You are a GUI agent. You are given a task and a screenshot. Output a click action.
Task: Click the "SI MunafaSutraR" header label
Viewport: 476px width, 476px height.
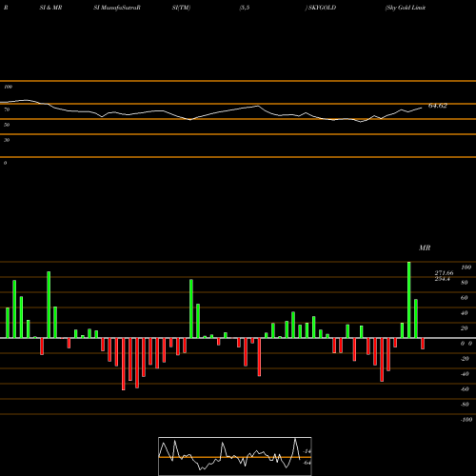click(117, 8)
